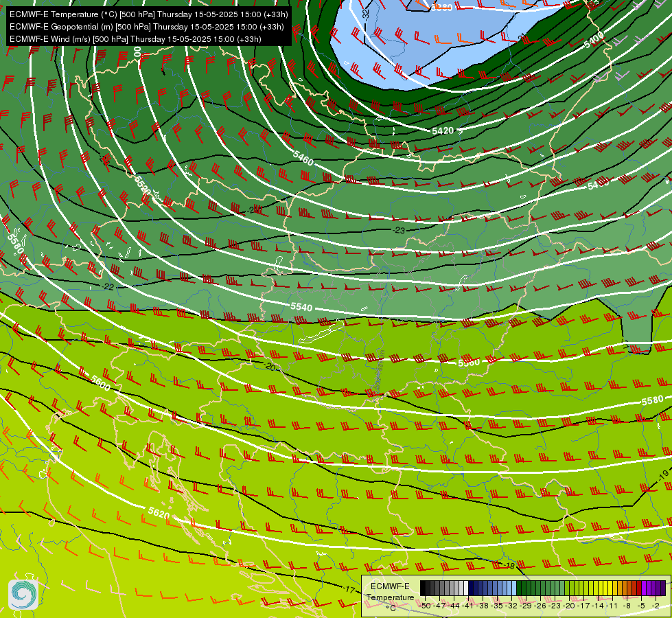The height and width of the screenshot is (618, 672).
Task: Click the -17 isotherm label on the map
Action: [349, 590]
